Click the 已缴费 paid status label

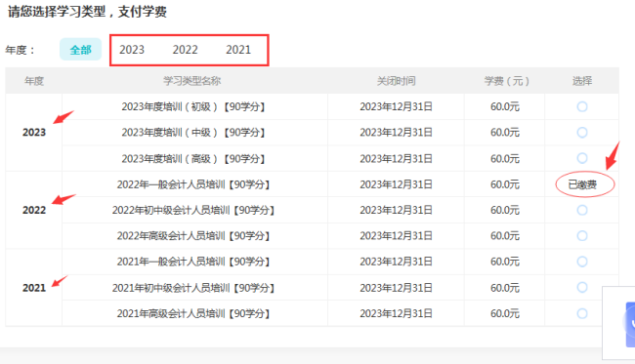pos(582,184)
